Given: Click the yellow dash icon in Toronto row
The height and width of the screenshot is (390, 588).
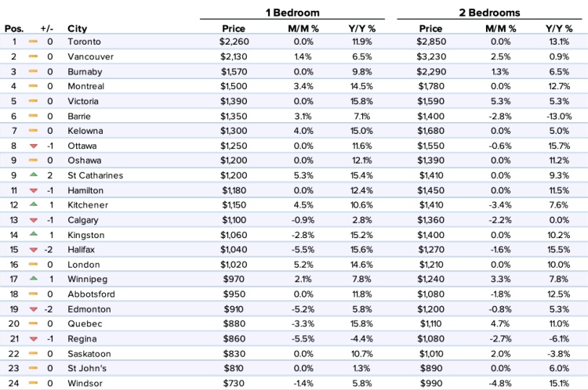Looking at the screenshot, I should pyautogui.click(x=33, y=42).
